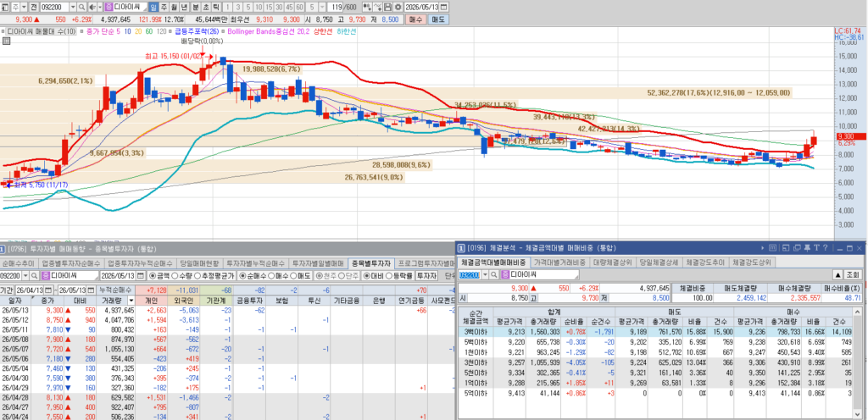Expand the stock code 092200 dropdown in chart
This screenshot has height=420, width=868.
point(73,7)
